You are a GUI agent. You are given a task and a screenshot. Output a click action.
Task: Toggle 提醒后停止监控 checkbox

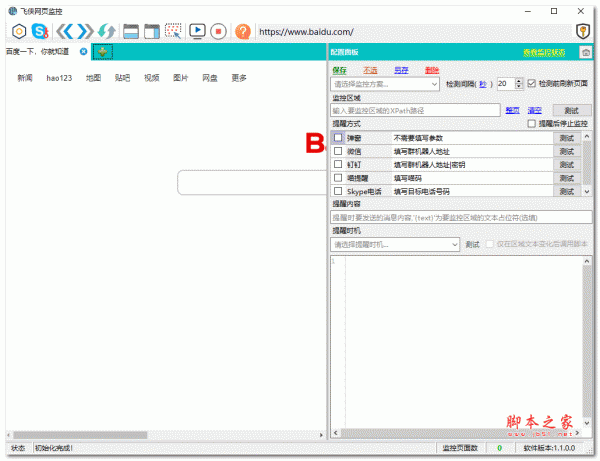tap(532, 124)
